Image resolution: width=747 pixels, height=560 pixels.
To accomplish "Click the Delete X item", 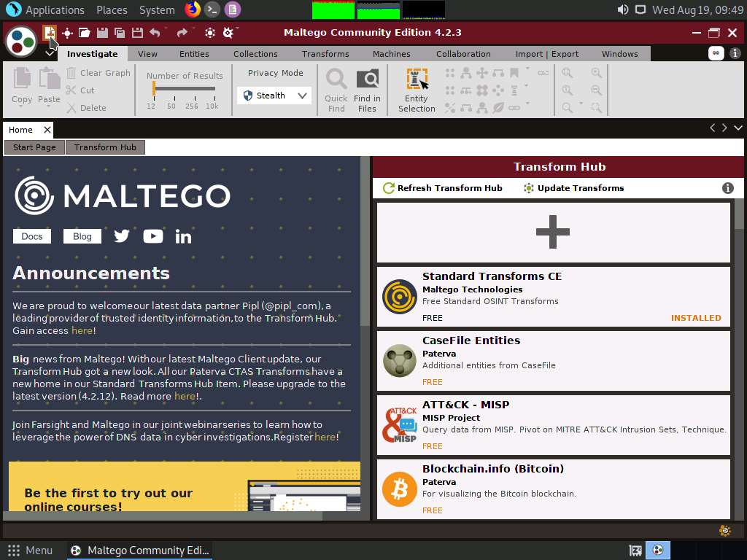I will [86, 108].
